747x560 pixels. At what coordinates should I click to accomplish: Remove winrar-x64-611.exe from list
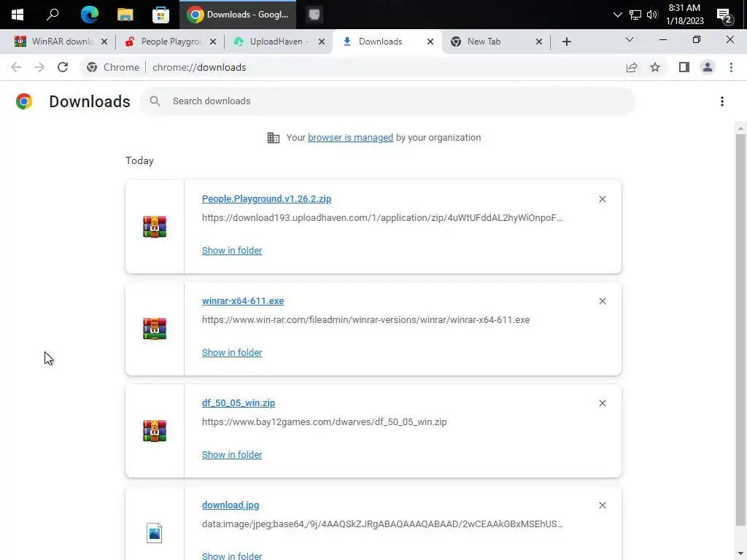[x=602, y=301]
